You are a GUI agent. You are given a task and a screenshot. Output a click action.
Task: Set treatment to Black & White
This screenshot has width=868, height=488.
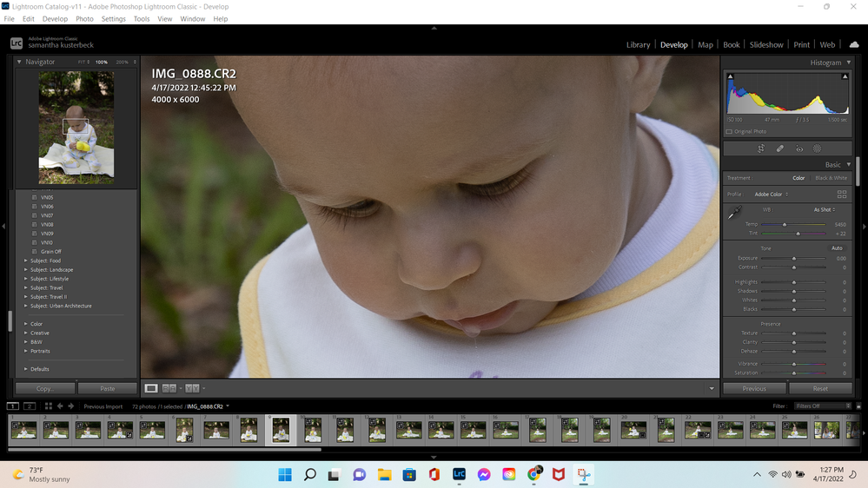coord(831,178)
